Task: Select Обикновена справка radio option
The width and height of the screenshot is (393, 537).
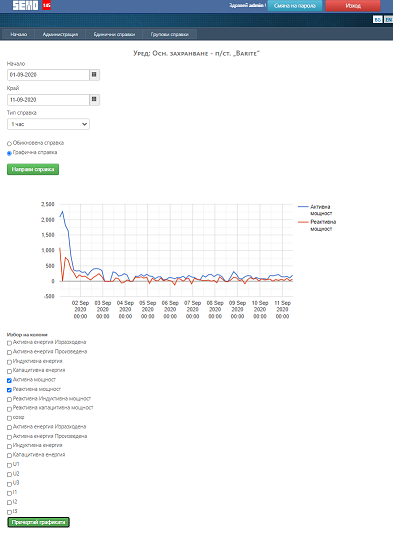Action: coord(9,143)
